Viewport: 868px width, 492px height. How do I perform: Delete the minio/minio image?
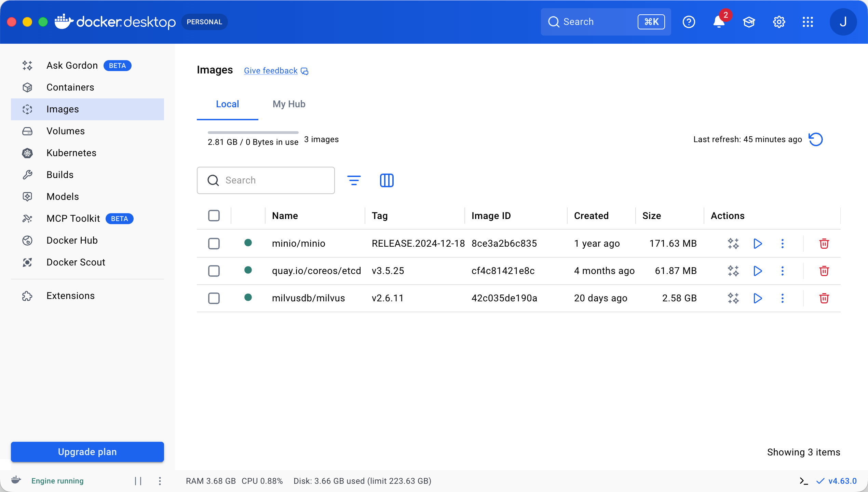point(824,244)
